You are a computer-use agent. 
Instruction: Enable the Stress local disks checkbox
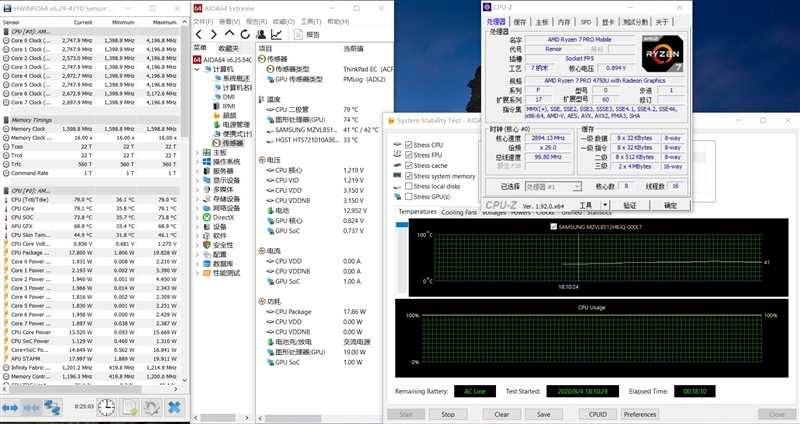[x=408, y=186]
